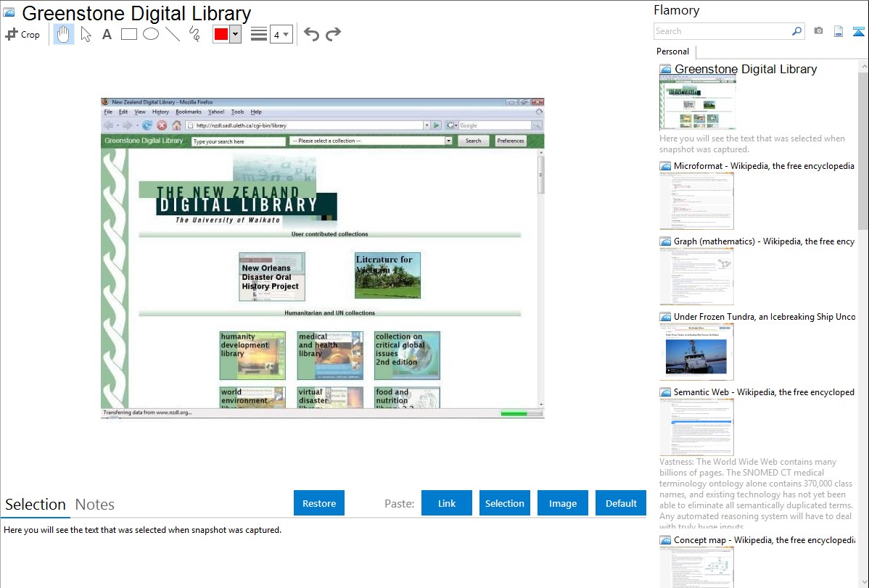Redo the last edit
This screenshot has height=588, width=869.
pyautogui.click(x=333, y=34)
